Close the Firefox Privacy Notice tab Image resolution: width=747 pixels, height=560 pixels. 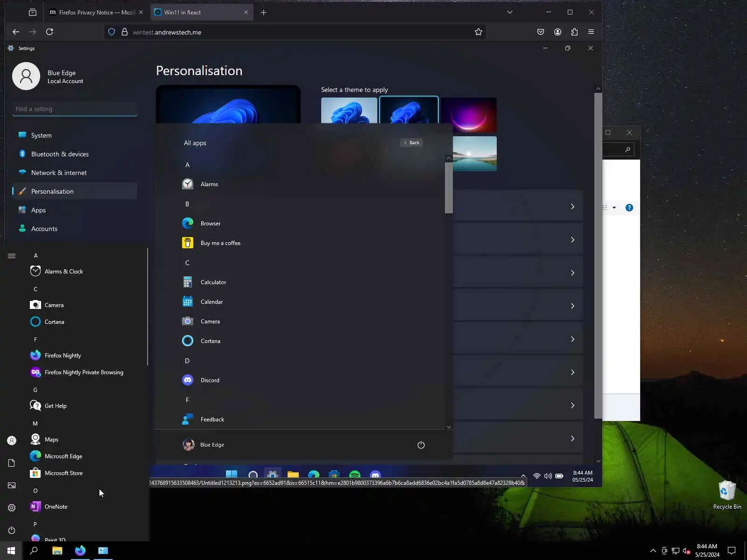(141, 13)
